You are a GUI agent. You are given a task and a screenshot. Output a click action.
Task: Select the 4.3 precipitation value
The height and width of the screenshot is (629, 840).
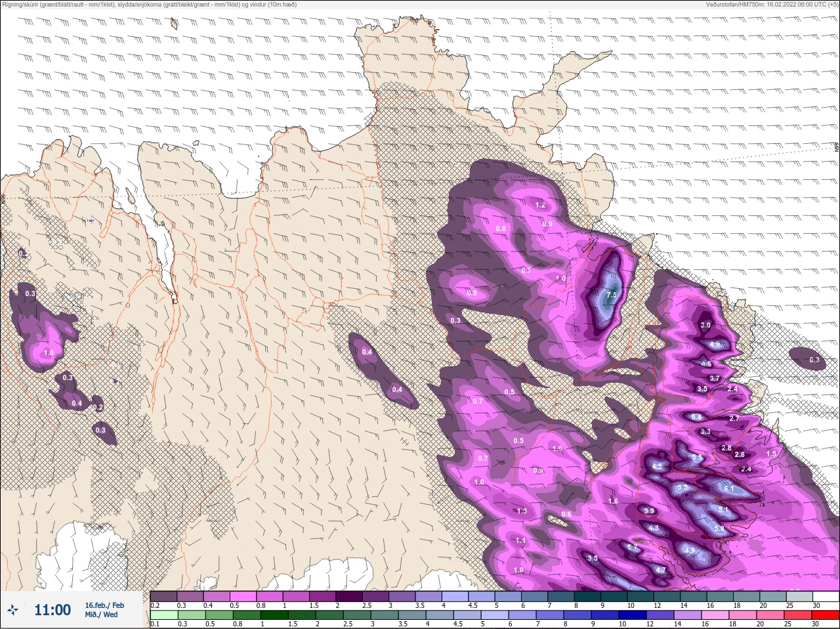click(x=653, y=528)
